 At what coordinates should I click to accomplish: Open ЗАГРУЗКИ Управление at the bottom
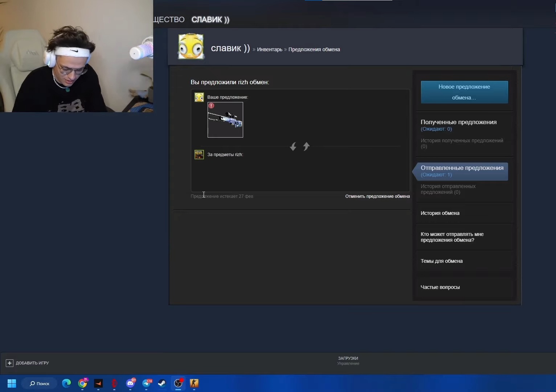click(x=348, y=361)
